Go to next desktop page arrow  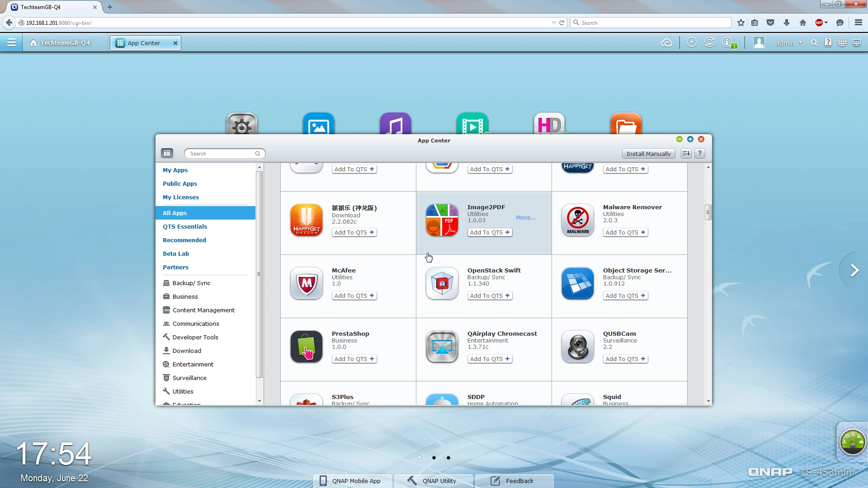point(854,271)
